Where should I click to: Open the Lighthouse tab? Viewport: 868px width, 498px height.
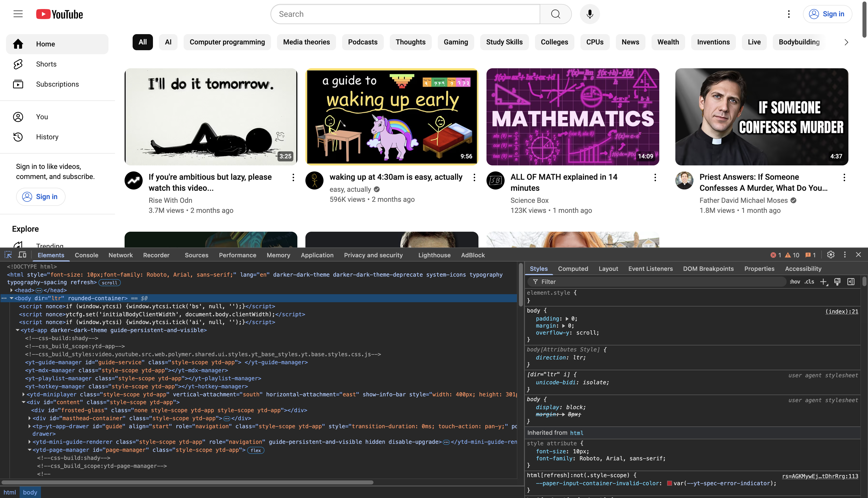click(x=434, y=255)
